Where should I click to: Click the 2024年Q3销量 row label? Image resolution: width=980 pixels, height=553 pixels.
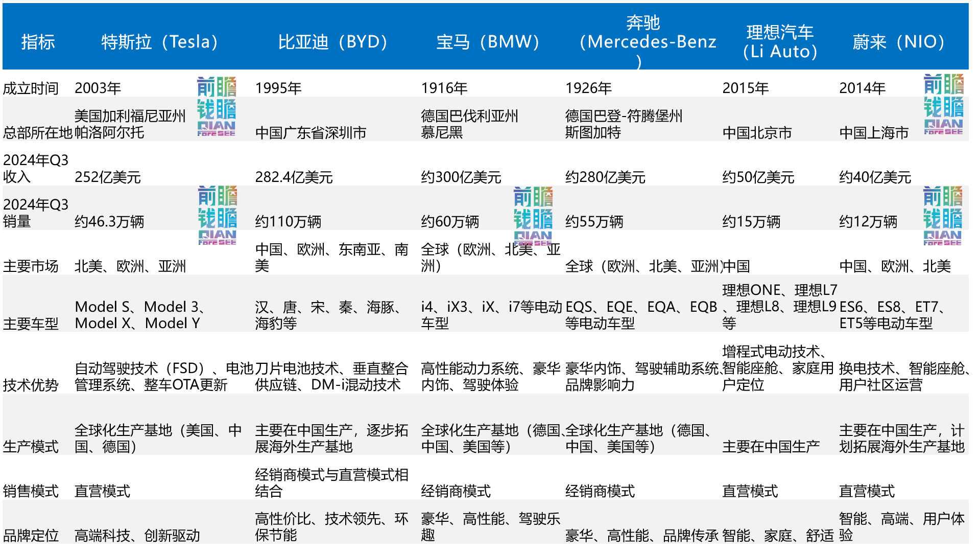pos(36,213)
